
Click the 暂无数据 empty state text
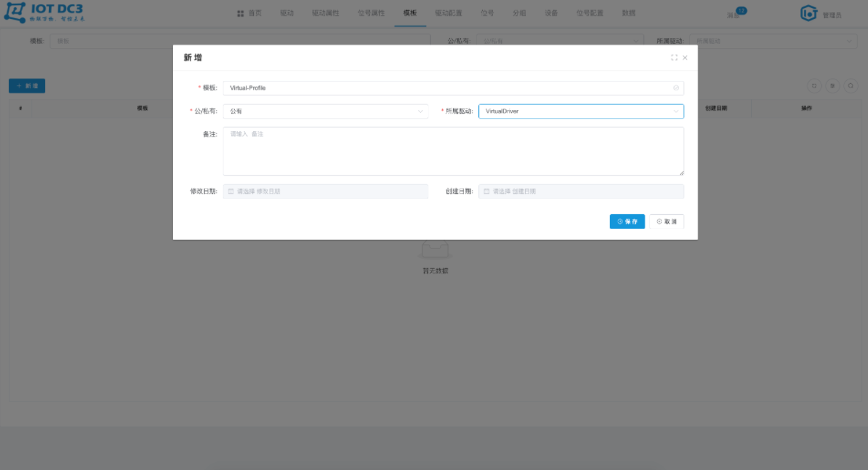pyautogui.click(x=435, y=271)
